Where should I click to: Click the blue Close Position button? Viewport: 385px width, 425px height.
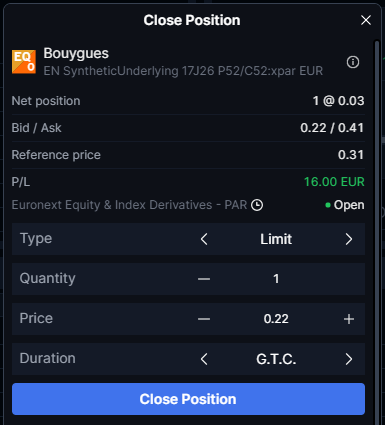(188, 399)
